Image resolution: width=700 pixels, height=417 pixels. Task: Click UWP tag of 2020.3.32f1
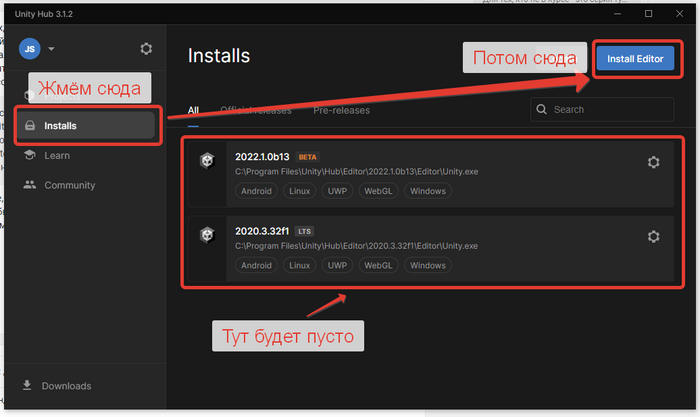[337, 265]
